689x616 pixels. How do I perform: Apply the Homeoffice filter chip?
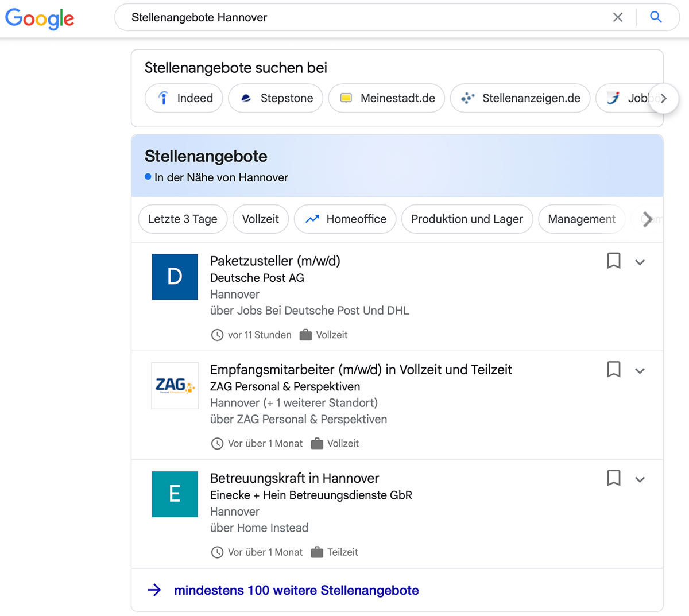pyautogui.click(x=345, y=219)
